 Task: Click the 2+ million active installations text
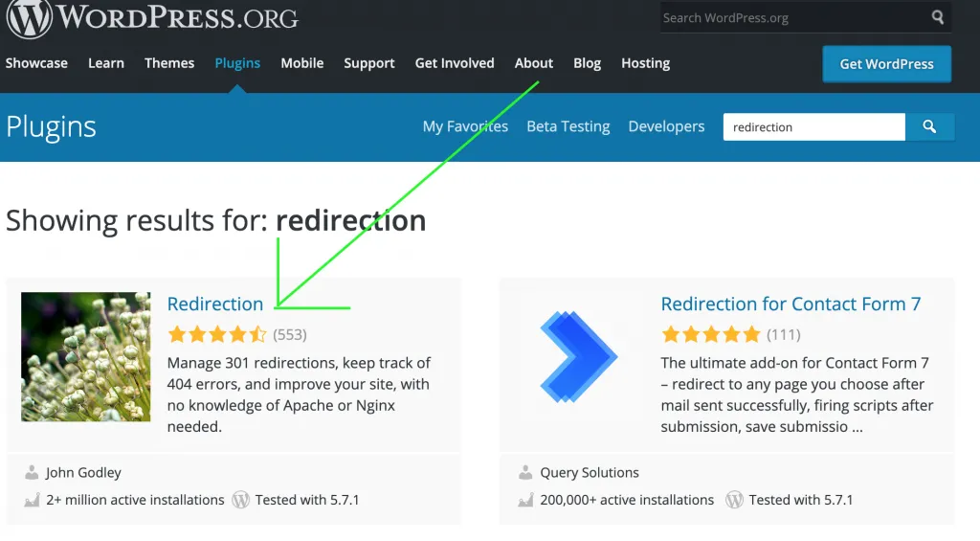tap(135, 500)
